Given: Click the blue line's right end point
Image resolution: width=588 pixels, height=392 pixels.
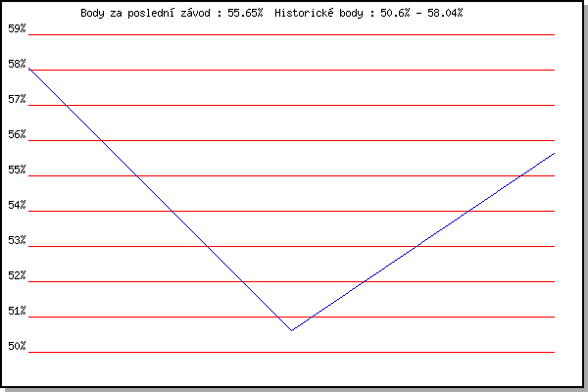Looking at the screenshot, I should (555, 153).
